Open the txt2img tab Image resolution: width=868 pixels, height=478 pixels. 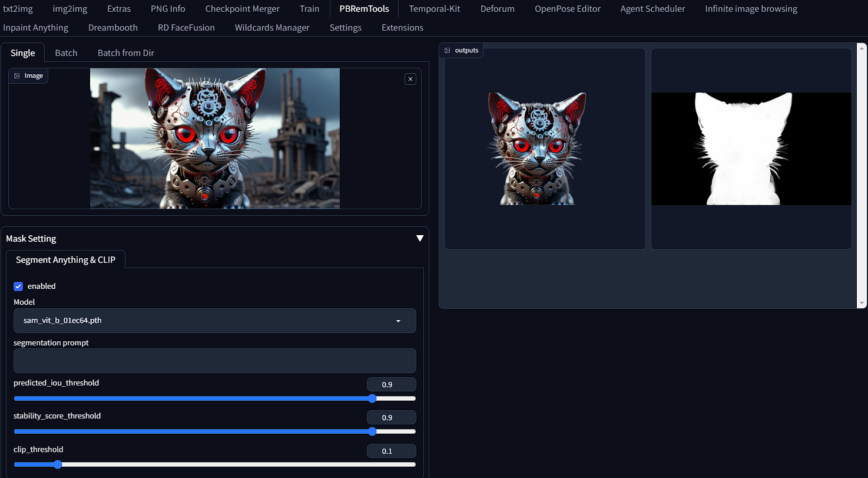click(x=18, y=9)
